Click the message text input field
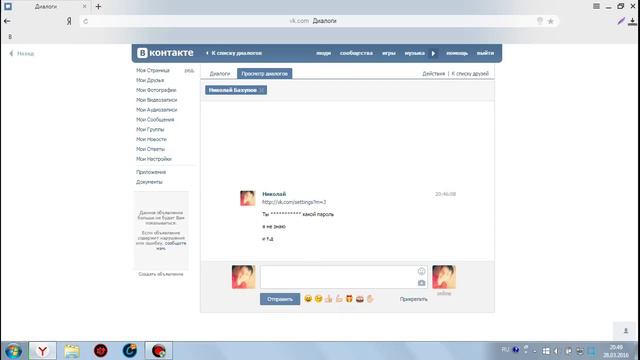This screenshot has width=640, height=360. (x=344, y=277)
